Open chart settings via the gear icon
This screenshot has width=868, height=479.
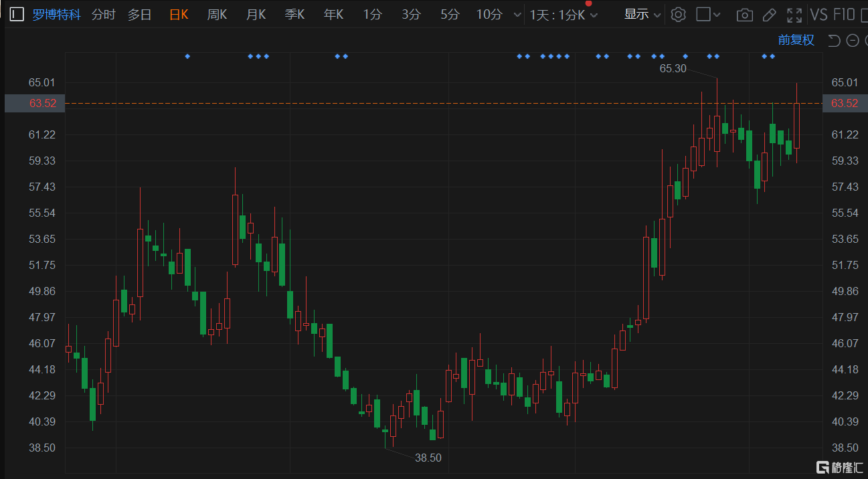point(678,14)
